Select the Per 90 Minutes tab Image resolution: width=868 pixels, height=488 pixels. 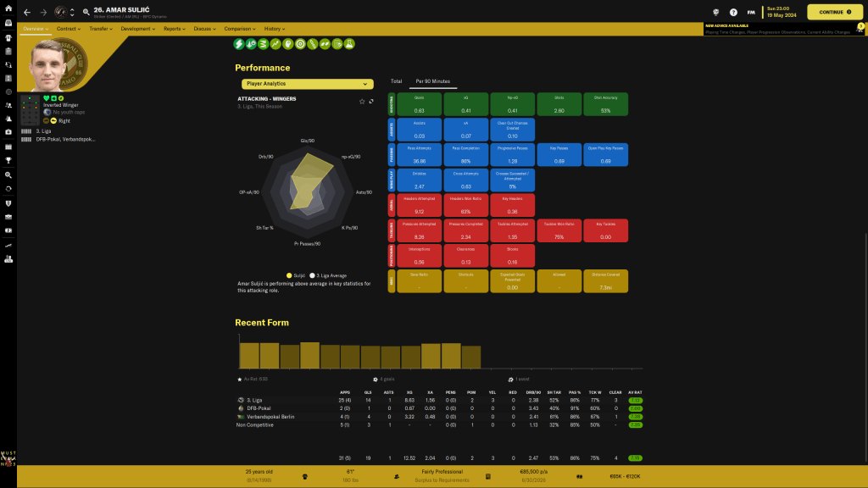click(x=432, y=81)
